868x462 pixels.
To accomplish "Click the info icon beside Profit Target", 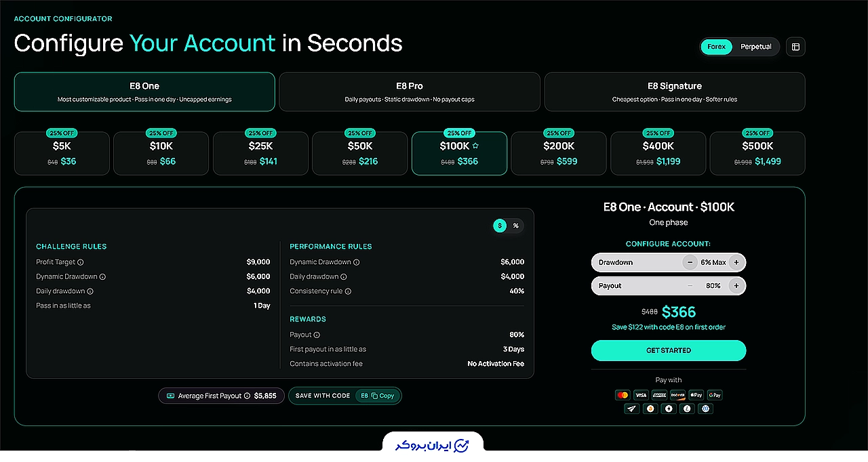I will [80, 262].
